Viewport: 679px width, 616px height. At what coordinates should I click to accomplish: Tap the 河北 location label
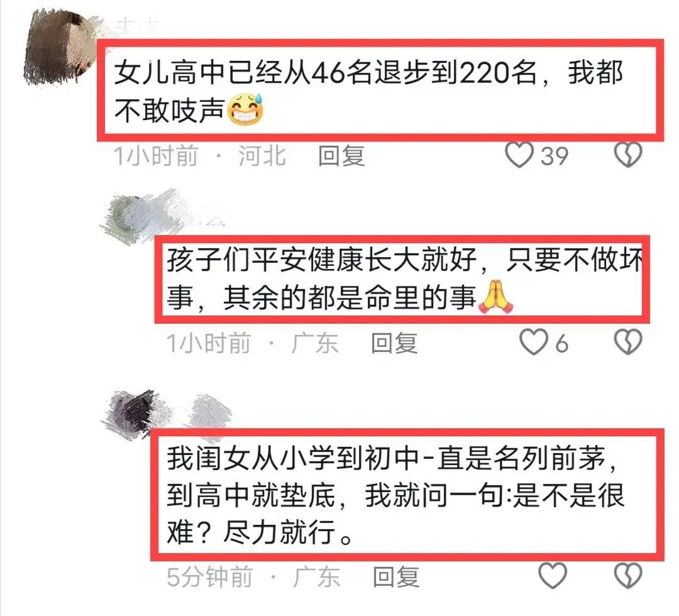tap(262, 156)
